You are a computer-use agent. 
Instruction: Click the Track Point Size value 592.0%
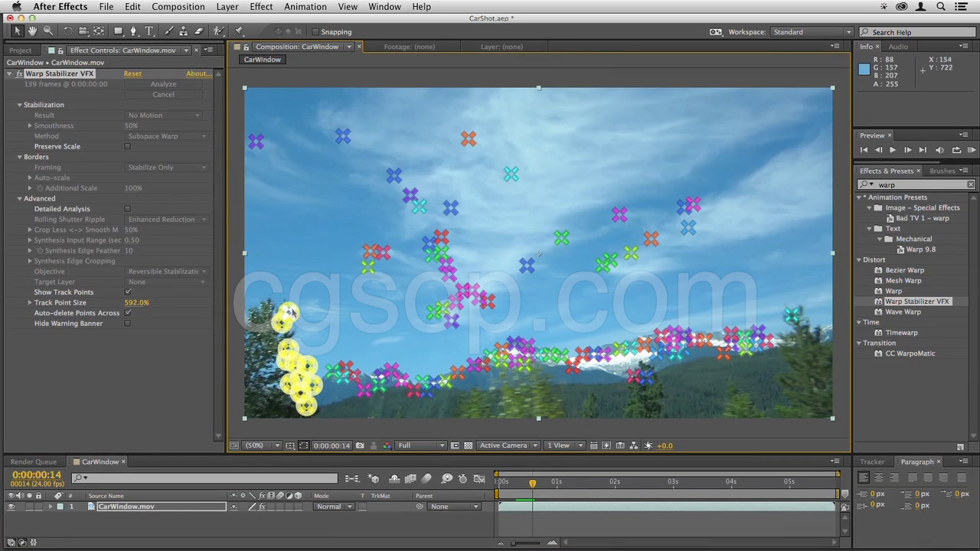tap(136, 303)
